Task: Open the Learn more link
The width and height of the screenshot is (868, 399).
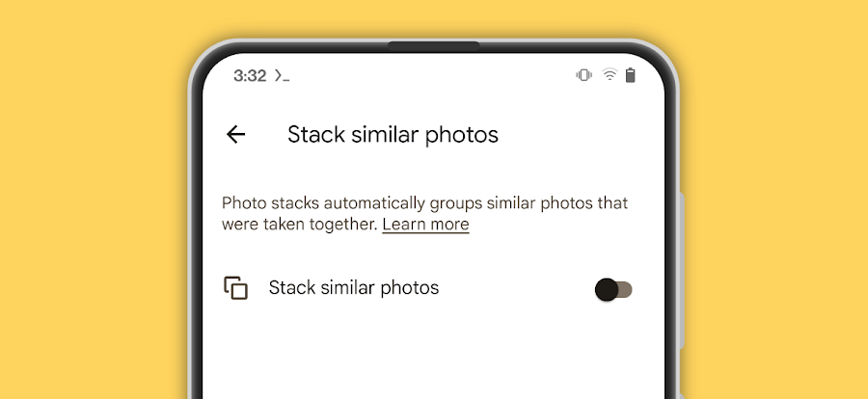Action: tap(425, 225)
